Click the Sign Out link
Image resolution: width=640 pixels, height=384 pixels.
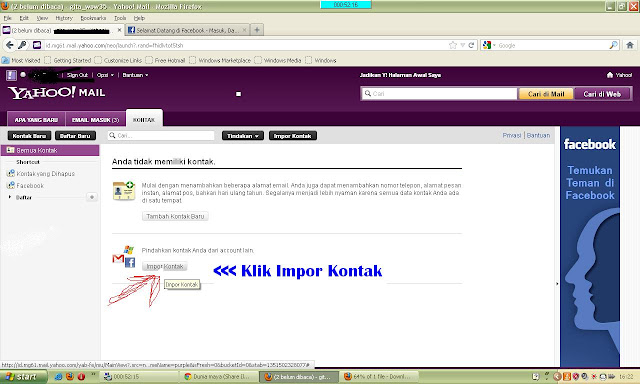(77, 75)
